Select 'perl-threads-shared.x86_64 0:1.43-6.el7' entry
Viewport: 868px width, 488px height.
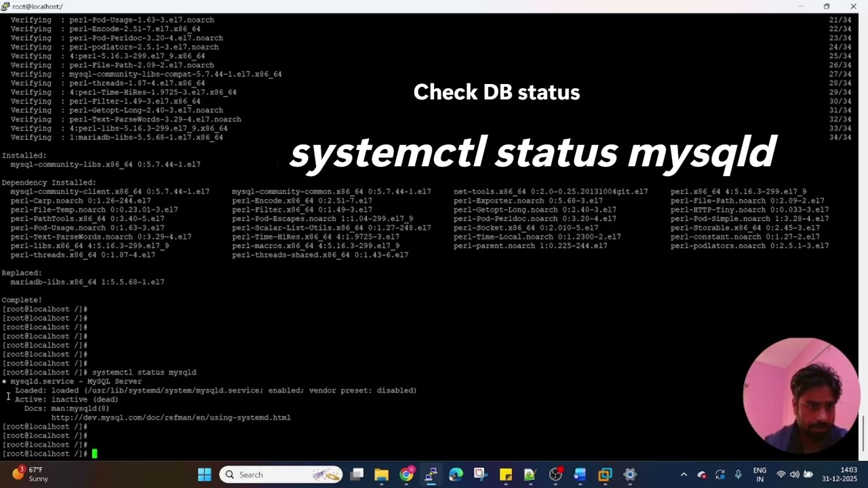[320, 255]
